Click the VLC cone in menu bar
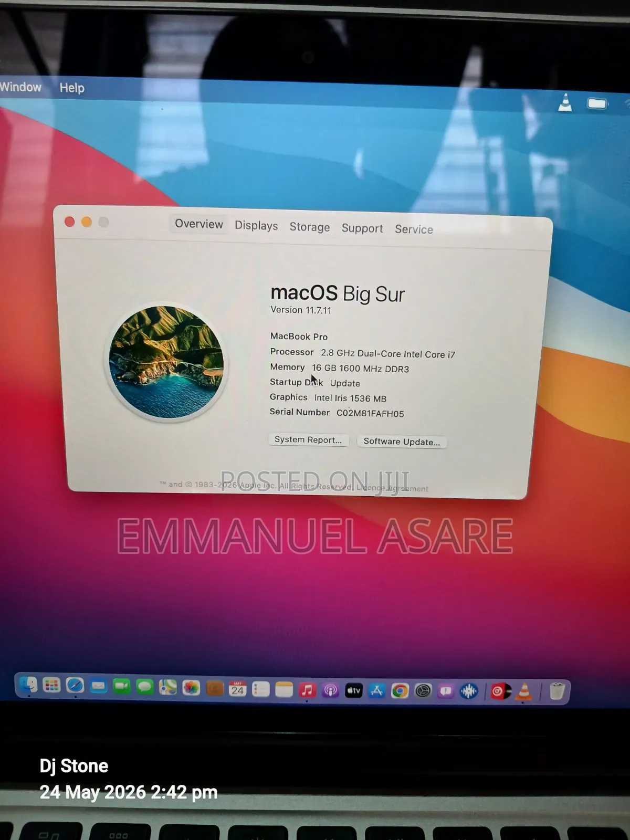 click(x=565, y=102)
